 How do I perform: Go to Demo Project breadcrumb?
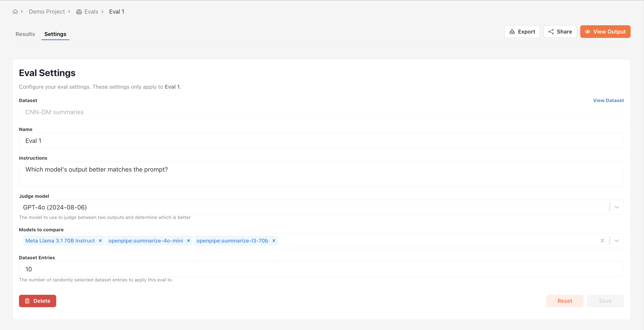(x=47, y=12)
